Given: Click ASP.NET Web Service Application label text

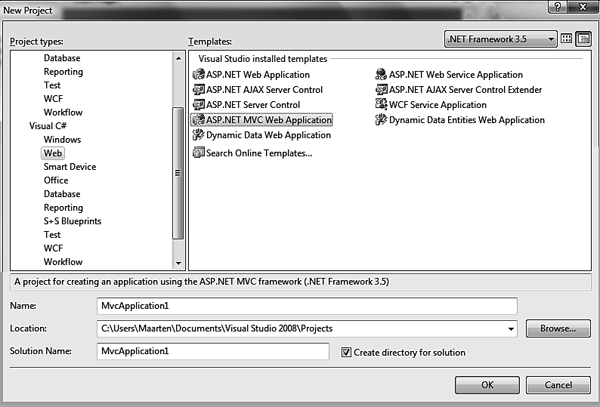Looking at the screenshot, I should (456, 75).
